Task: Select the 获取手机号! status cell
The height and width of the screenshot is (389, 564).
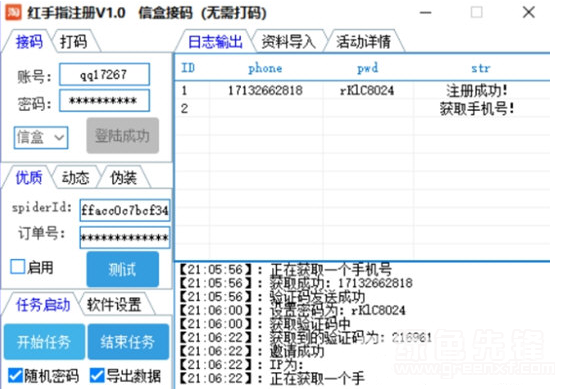Action: point(477,108)
